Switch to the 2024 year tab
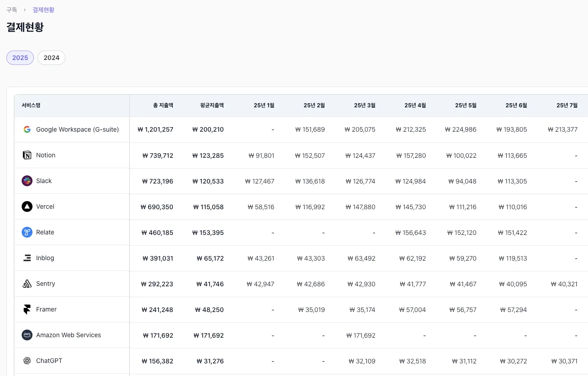588x376 pixels. 51,58
